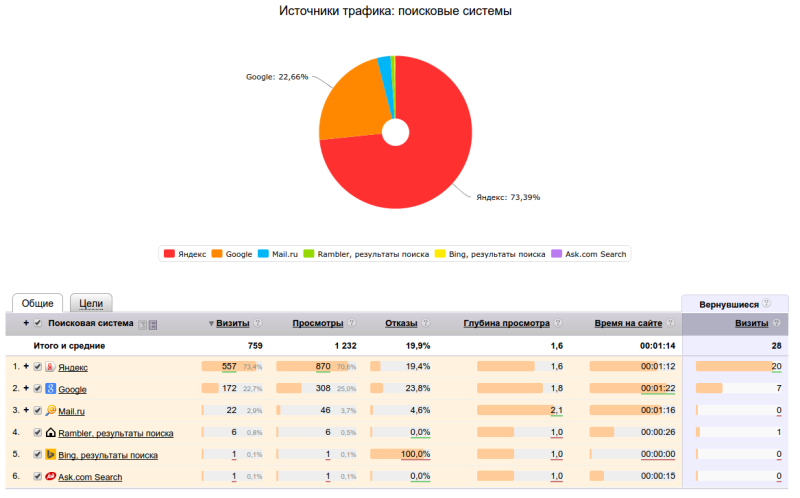Expand the Яндекс row with plus sign
Screen dimensions: 800x498
click(26, 367)
